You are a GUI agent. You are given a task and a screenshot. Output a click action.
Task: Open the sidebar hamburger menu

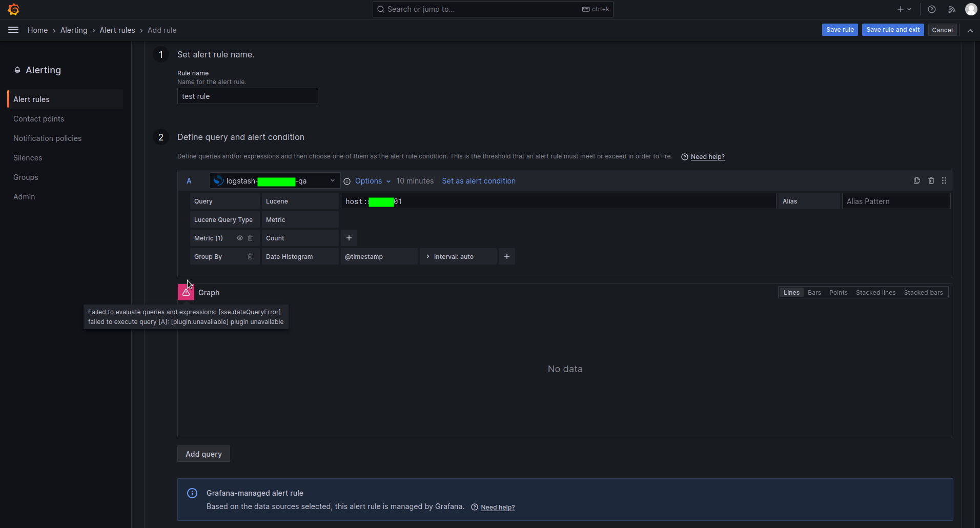click(x=13, y=30)
